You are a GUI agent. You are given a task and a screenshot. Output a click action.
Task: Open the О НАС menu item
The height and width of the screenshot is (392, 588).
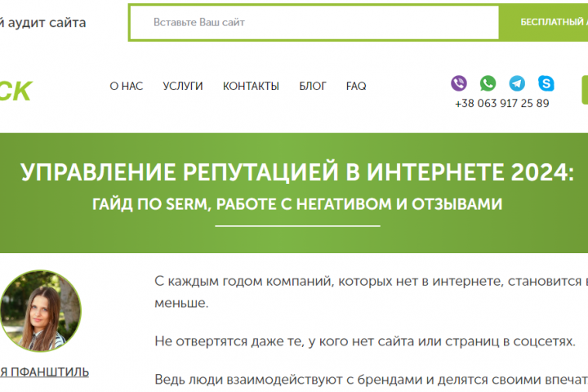127,87
